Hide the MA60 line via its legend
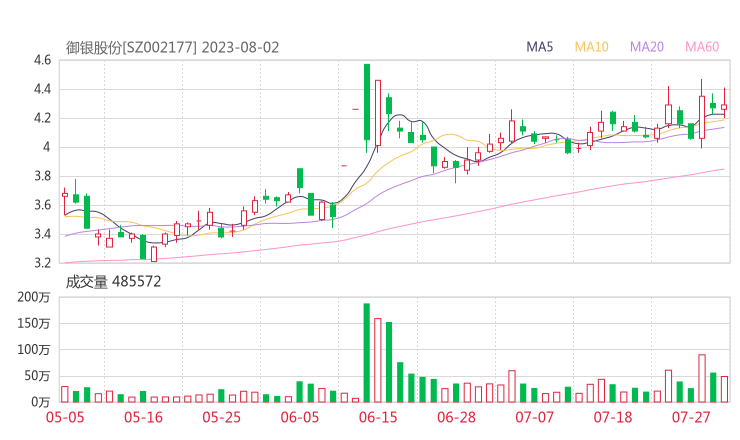Image resolution: width=740 pixels, height=440 pixels. [702, 47]
